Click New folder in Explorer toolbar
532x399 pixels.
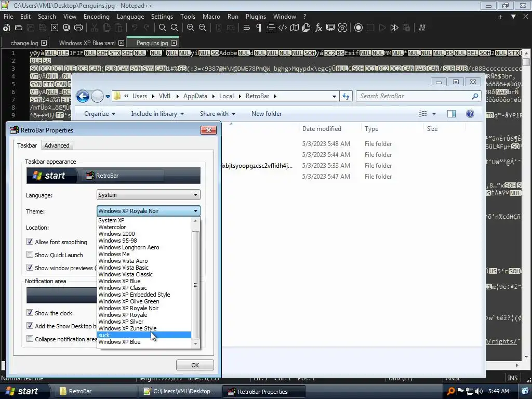click(x=267, y=114)
